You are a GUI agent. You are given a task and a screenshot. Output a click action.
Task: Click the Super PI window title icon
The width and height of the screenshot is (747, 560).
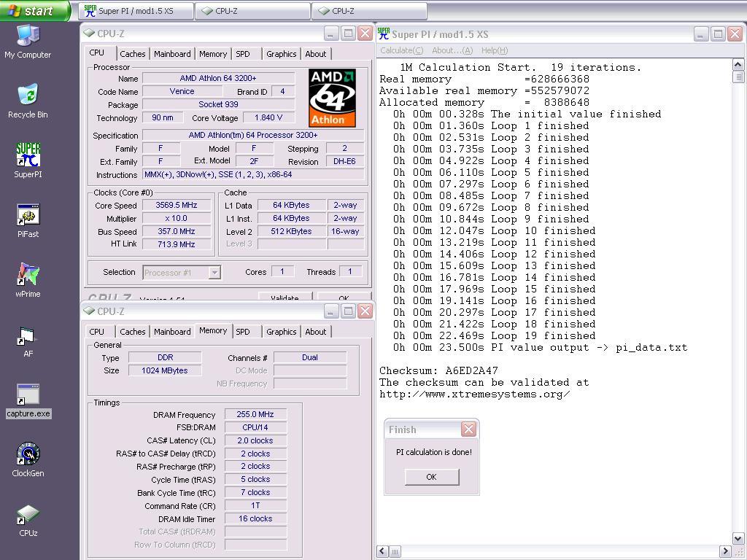coord(384,34)
